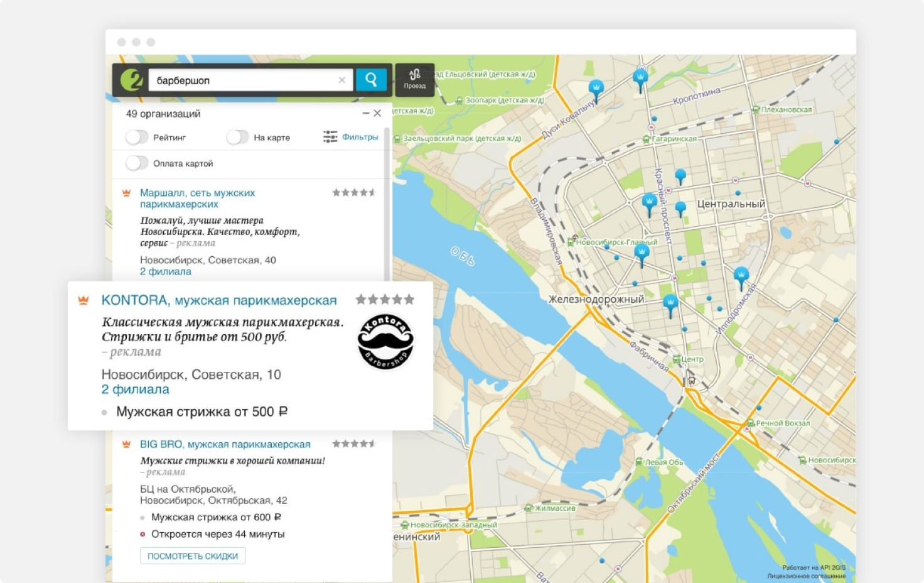The width and height of the screenshot is (924, 583).
Task: Click the BIG BRO star rating
Action: (353, 444)
